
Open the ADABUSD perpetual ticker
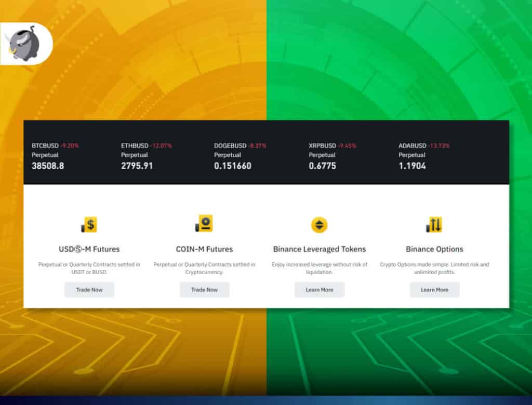(424, 156)
